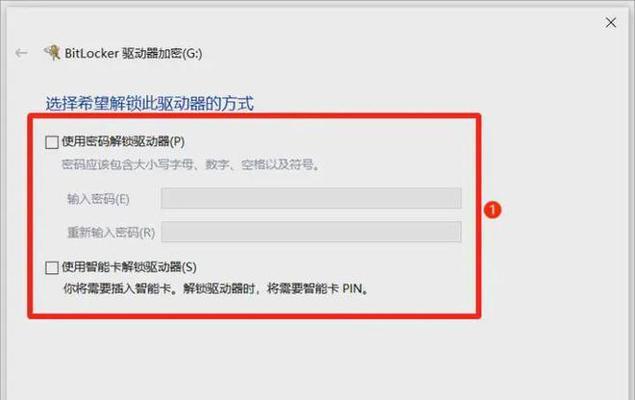Click the red highlight box top border

[x=254, y=116]
